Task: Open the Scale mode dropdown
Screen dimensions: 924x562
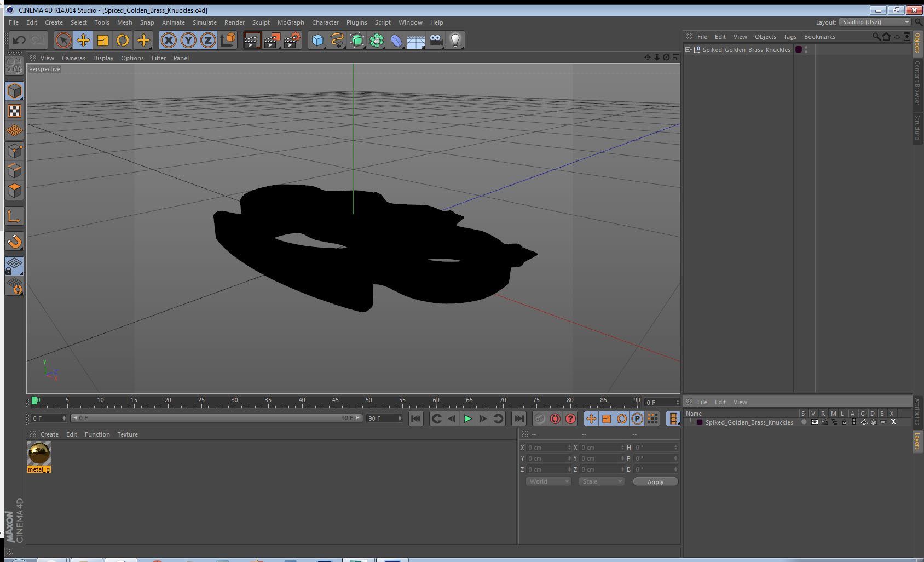Action: [602, 481]
